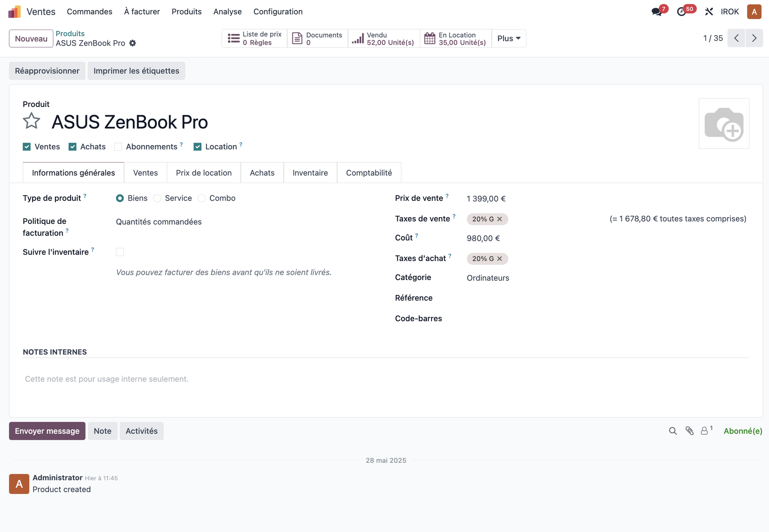Switch to the Prix de location tab
Image resolution: width=769 pixels, height=532 pixels.
pyautogui.click(x=204, y=173)
